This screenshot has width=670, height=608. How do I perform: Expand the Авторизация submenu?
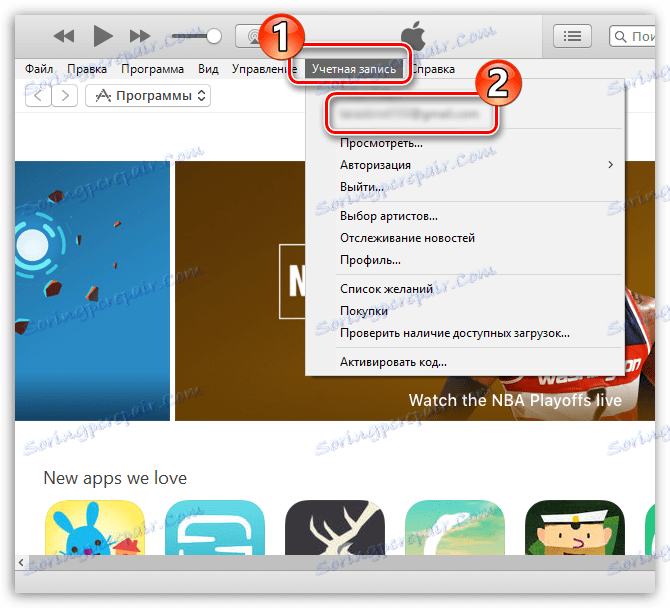tap(465, 165)
